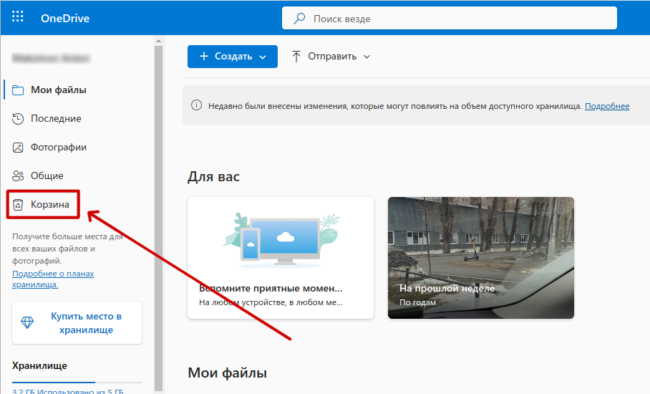
Task: Open 'Мои файлы' in sidebar
Action: (58, 90)
